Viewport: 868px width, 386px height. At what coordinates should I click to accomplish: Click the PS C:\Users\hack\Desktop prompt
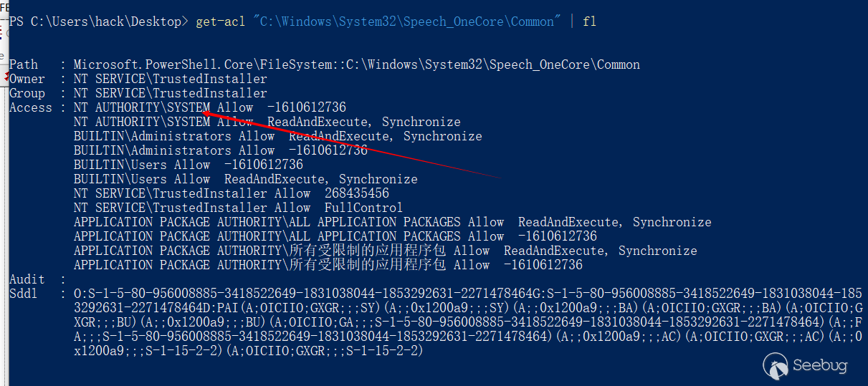95,21
